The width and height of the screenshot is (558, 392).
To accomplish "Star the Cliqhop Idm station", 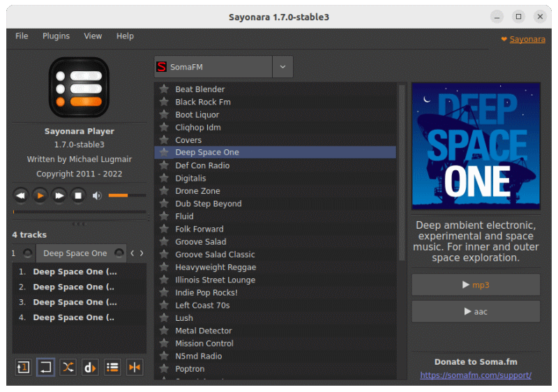I will point(164,127).
